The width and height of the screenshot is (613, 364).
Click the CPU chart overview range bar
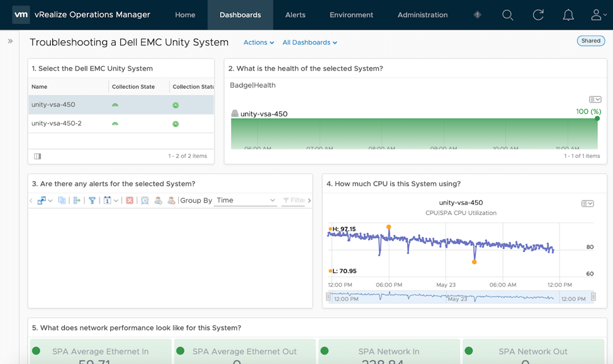[461, 297]
